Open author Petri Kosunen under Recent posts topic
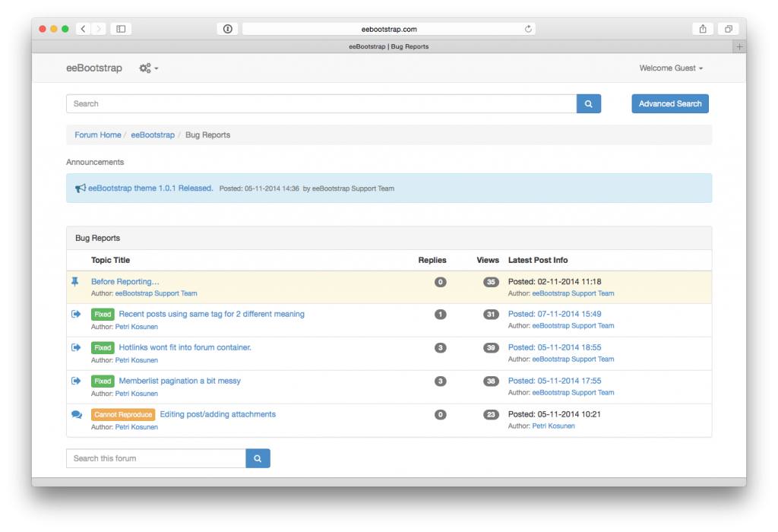 (137, 327)
